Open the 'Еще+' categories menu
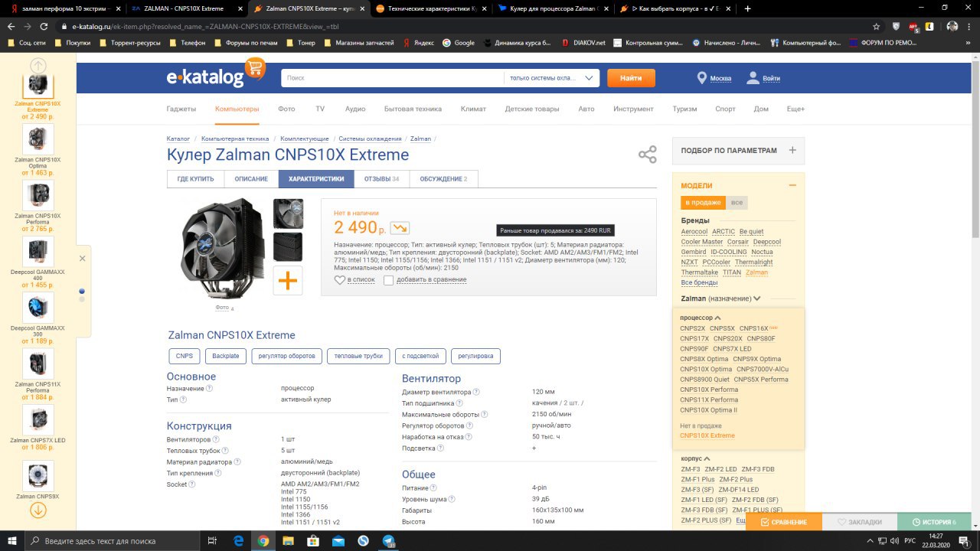The height and width of the screenshot is (551, 980). coord(796,109)
